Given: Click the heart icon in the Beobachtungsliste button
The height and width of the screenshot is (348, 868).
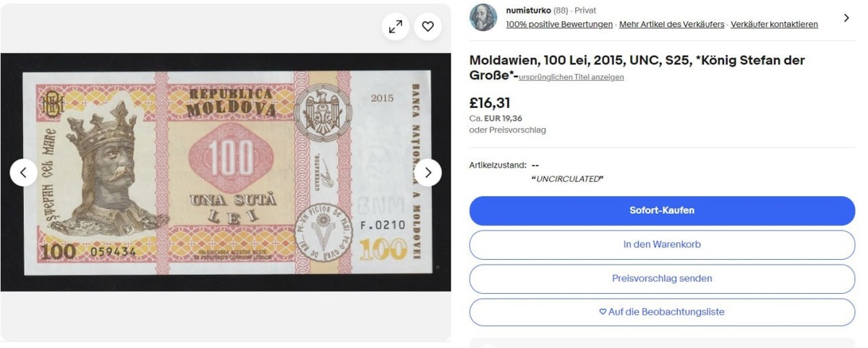Looking at the screenshot, I should coord(603,312).
